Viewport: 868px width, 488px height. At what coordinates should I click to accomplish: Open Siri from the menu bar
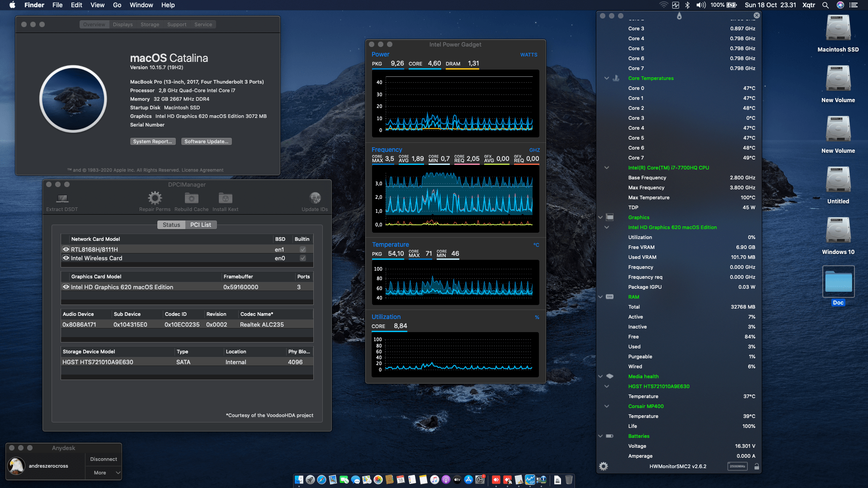point(840,5)
